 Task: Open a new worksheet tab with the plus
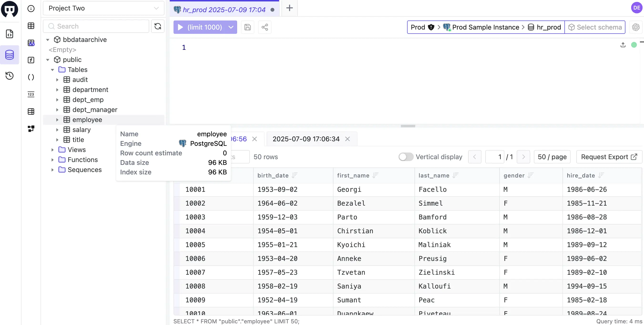click(289, 8)
